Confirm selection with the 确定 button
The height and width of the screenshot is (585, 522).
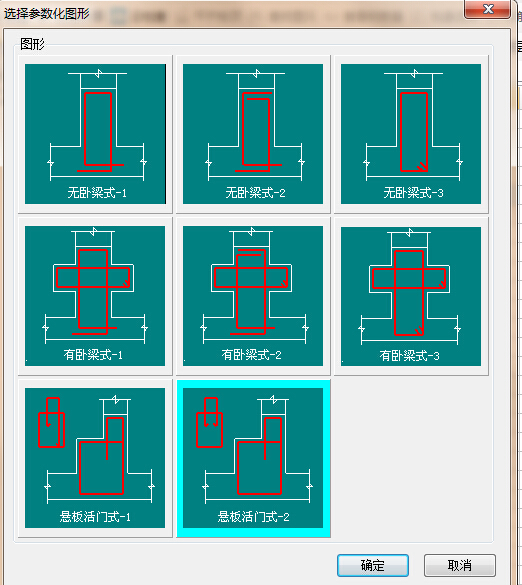[373, 565]
